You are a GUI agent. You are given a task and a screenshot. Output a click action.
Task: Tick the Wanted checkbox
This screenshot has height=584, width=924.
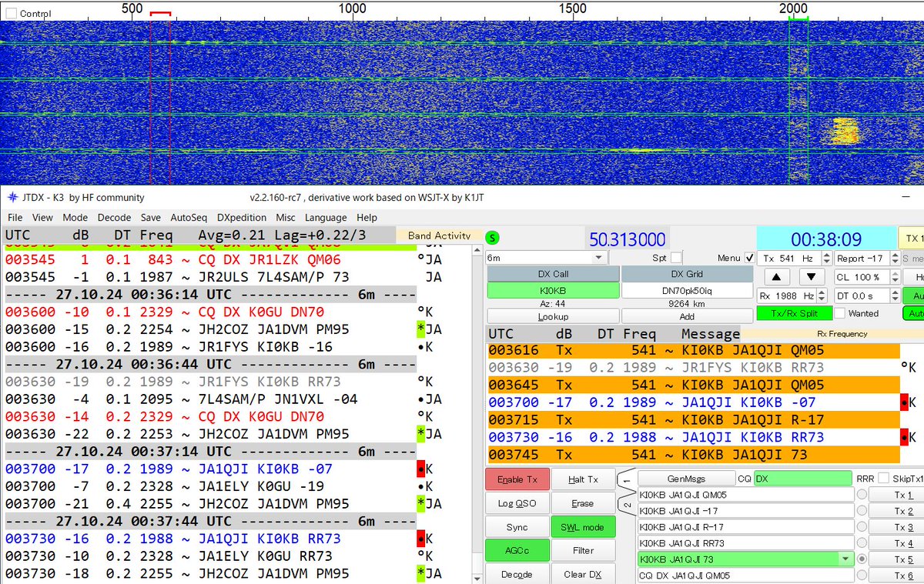pyautogui.click(x=841, y=313)
